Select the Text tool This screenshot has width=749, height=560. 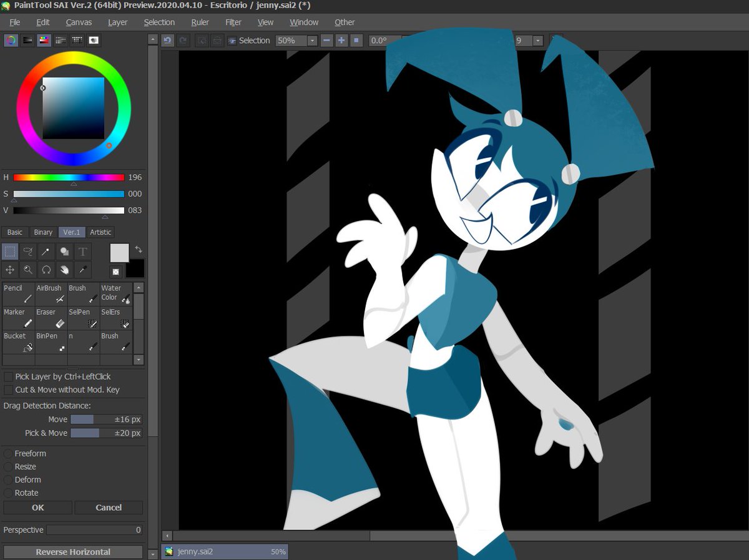tap(82, 252)
